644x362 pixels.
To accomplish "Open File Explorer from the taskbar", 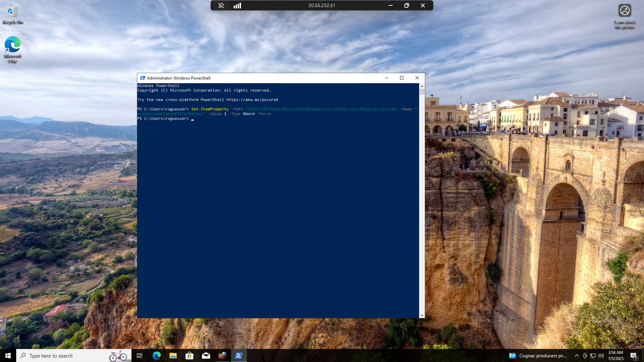I will (x=173, y=356).
